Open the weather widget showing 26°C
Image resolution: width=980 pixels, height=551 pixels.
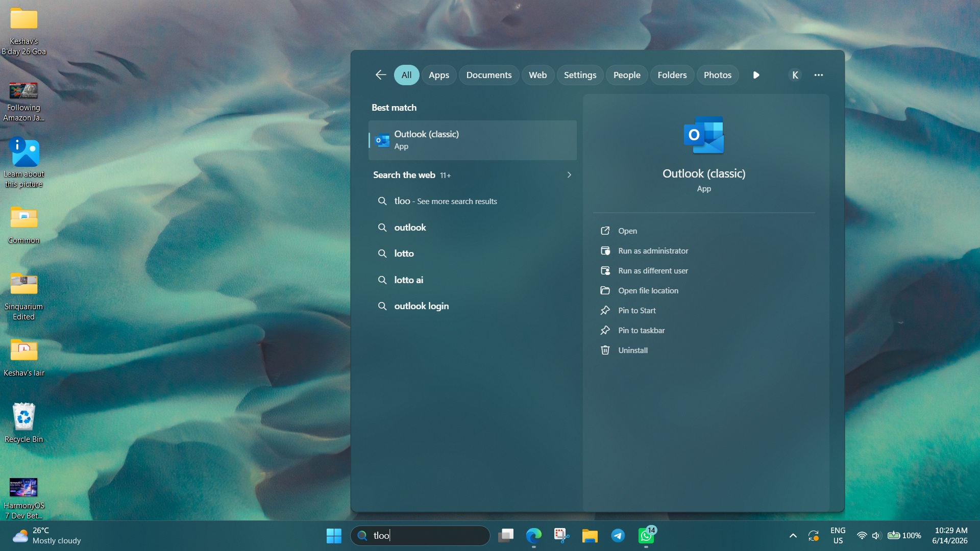point(47,536)
